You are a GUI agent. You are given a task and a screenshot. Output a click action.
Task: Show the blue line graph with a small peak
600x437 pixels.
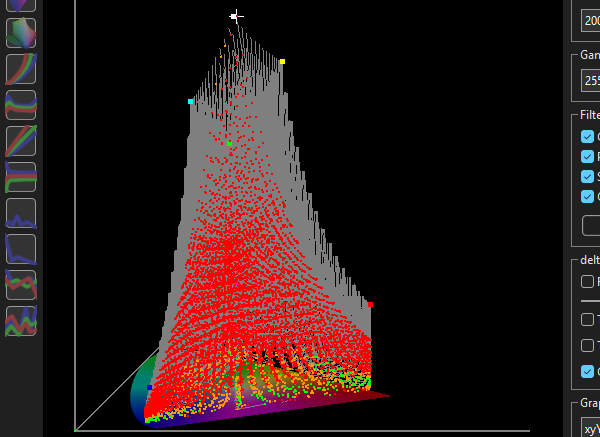(x=21, y=213)
